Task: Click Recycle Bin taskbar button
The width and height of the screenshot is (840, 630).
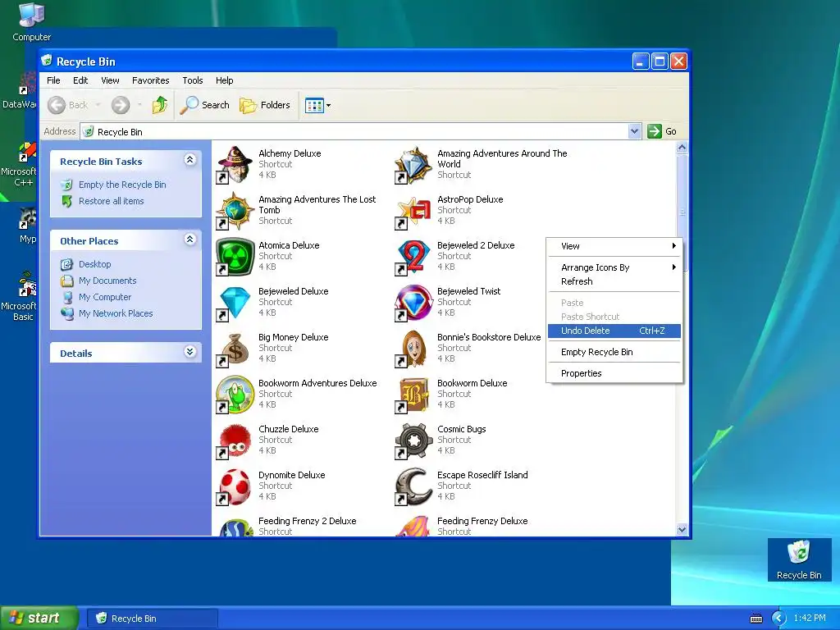Action: tap(152, 619)
